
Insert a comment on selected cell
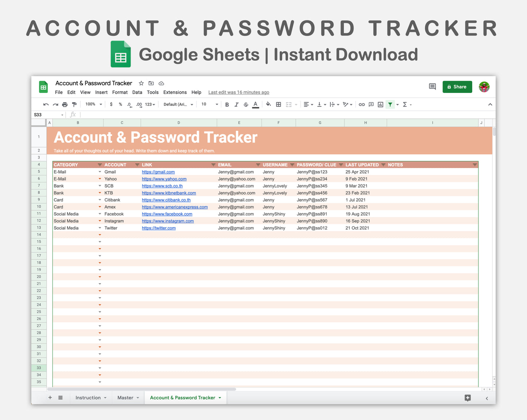pyautogui.click(x=371, y=104)
